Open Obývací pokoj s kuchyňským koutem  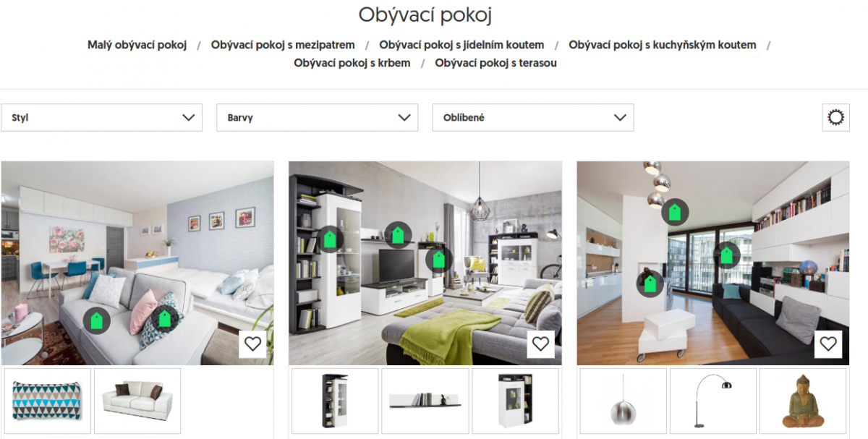pyautogui.click(x=663, y=45)
